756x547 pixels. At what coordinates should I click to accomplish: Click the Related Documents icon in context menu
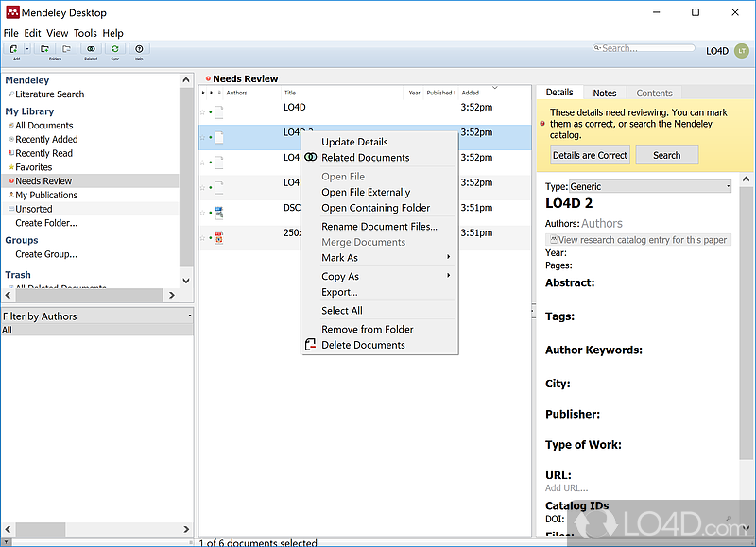313,155
